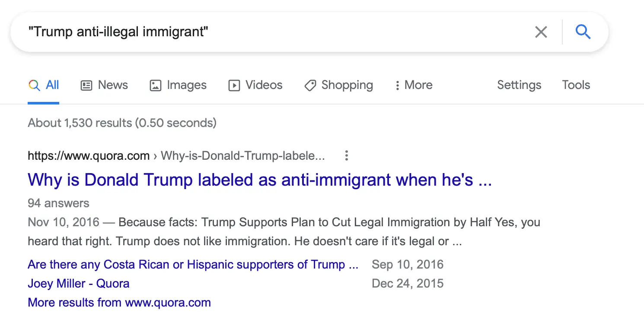Open the "Joey Miller - Quora" link

[x=78, y=284]
